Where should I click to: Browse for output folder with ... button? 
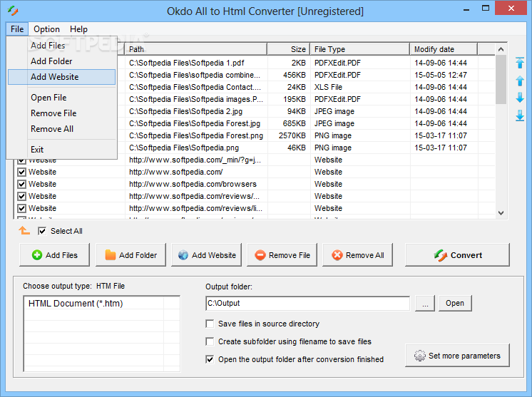(x=425, y=303)
